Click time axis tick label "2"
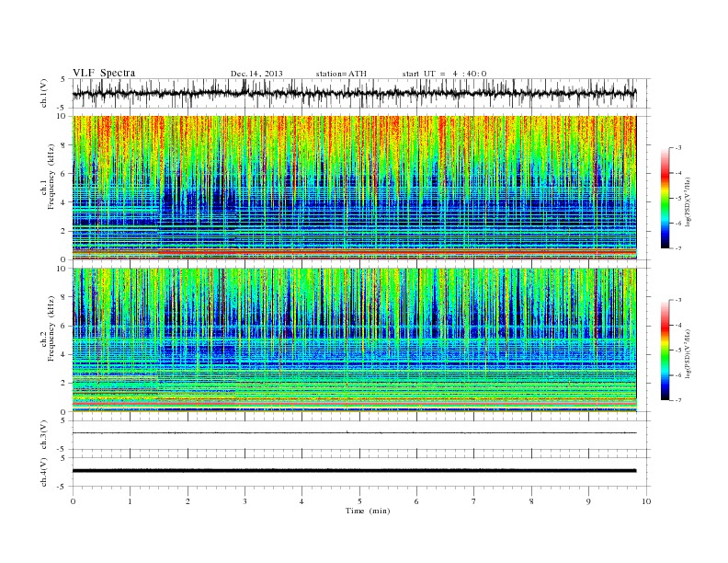The image size is (728, 563). pyautogui.click(x=188, y=501)
